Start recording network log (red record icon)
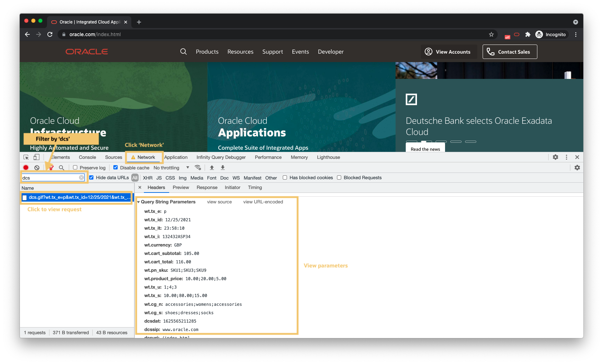Screen dimensions: 603x364 click(26, 168)
